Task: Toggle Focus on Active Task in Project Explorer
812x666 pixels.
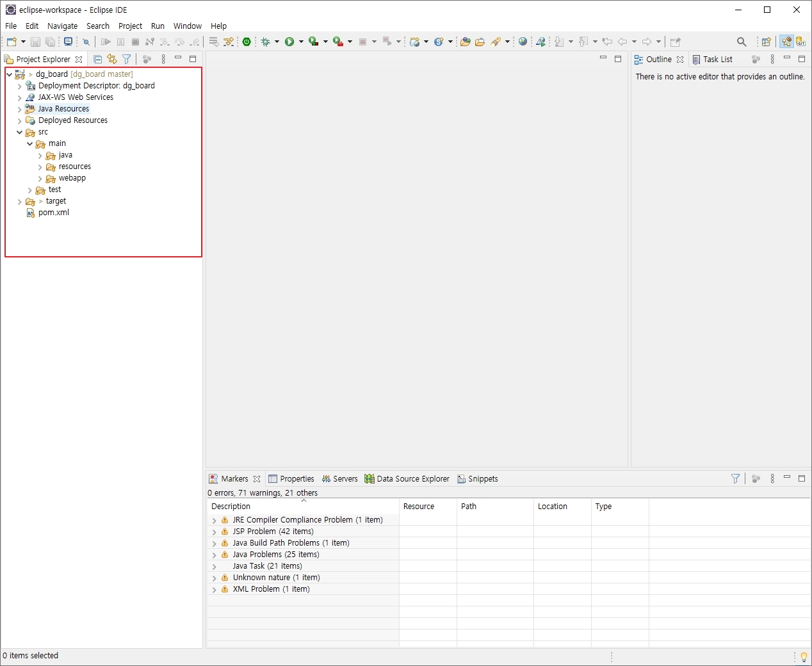Action: (x=147, y=59)
